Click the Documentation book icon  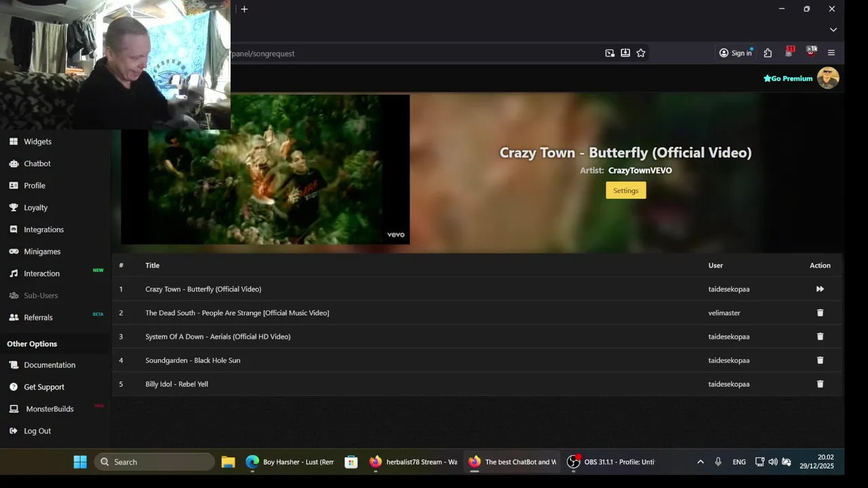pos(14,365)
